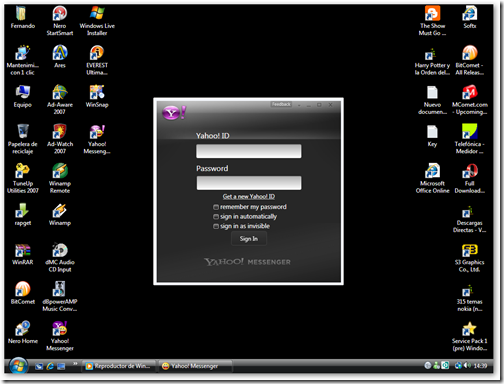The width and height of the screenshot is (504, 384).
Task: Focus the Yahoo! ID text field
Action: [249, 151]
